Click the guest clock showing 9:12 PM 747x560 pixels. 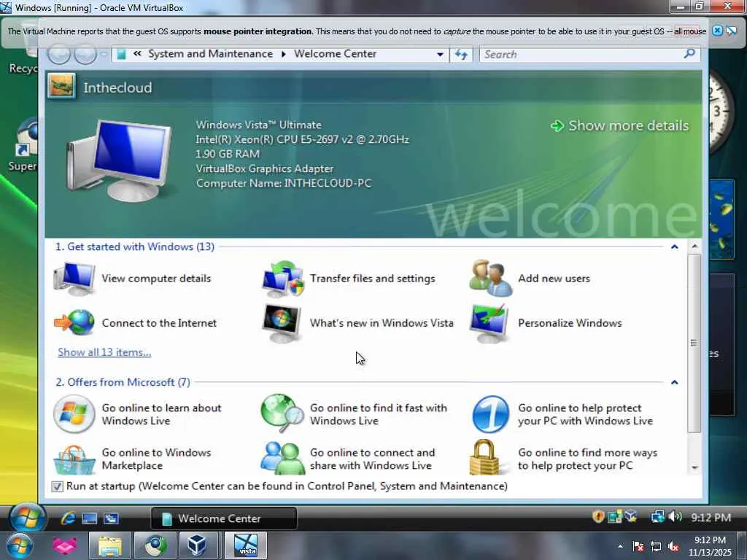[711, 517]
